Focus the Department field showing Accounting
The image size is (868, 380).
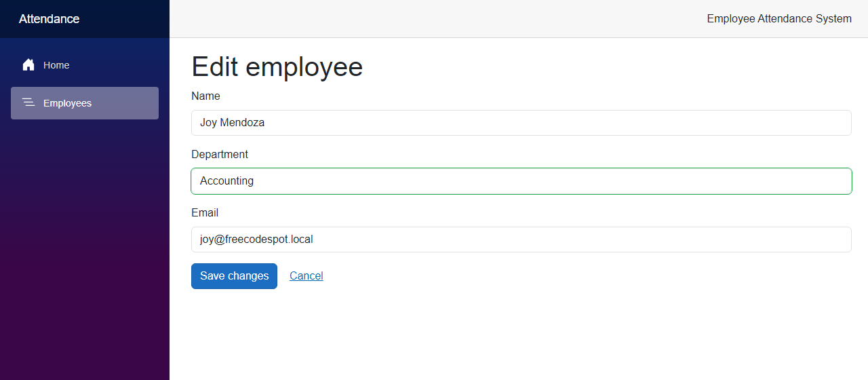coord(521,181)
